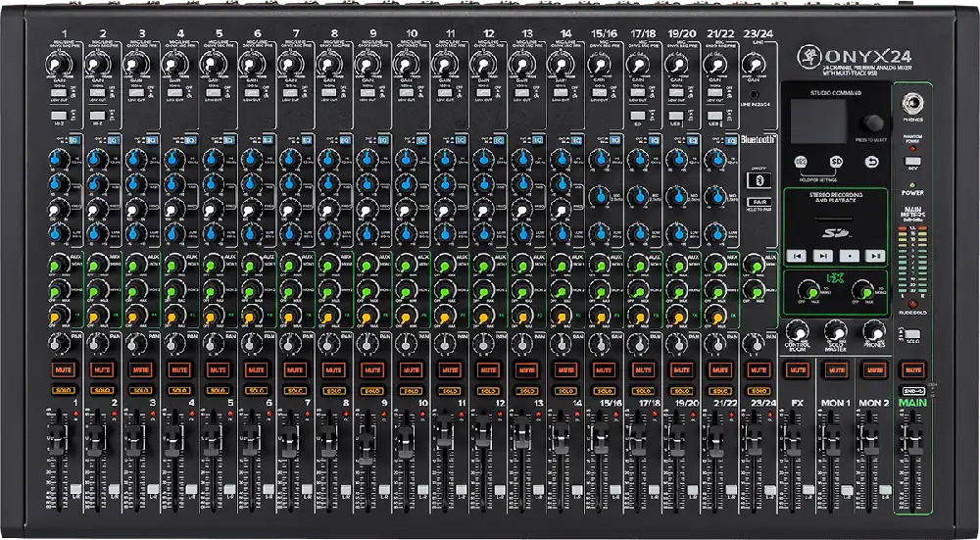Click the channel 1 GAIN knob
The height and width of the screenshot is (540, 980).
58,64
